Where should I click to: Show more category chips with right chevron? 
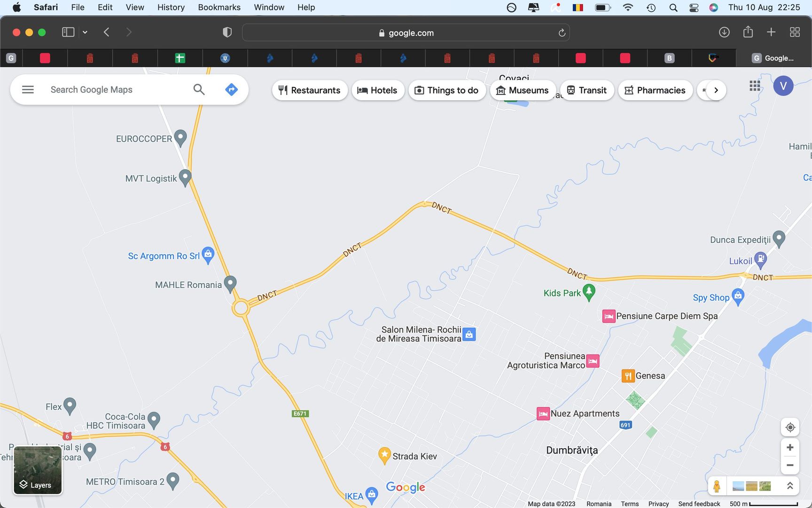(716, 90)
